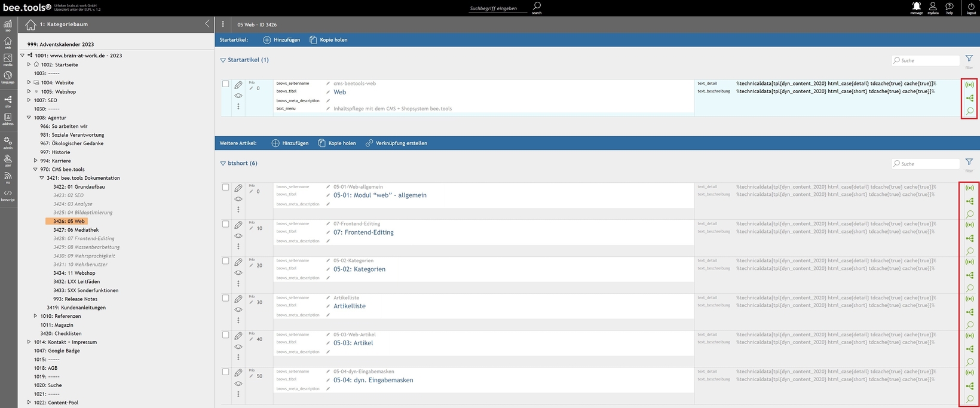Screen dimensions: 980x408
Task: Collapse category tree panel with left chevron
Action: (x=207, y=24)
